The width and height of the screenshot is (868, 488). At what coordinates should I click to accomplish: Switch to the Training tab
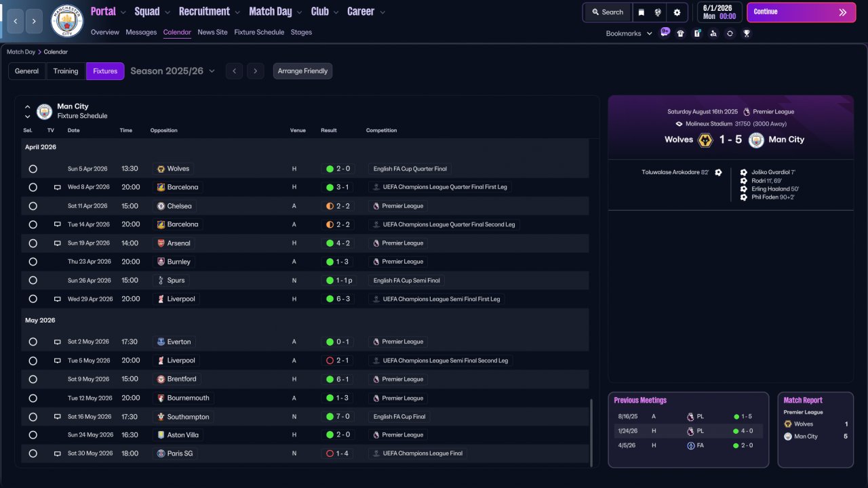tap(66, 71)
